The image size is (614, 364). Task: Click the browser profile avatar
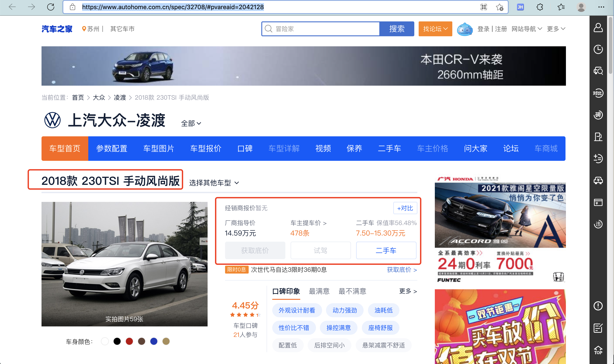click(581, 7)
